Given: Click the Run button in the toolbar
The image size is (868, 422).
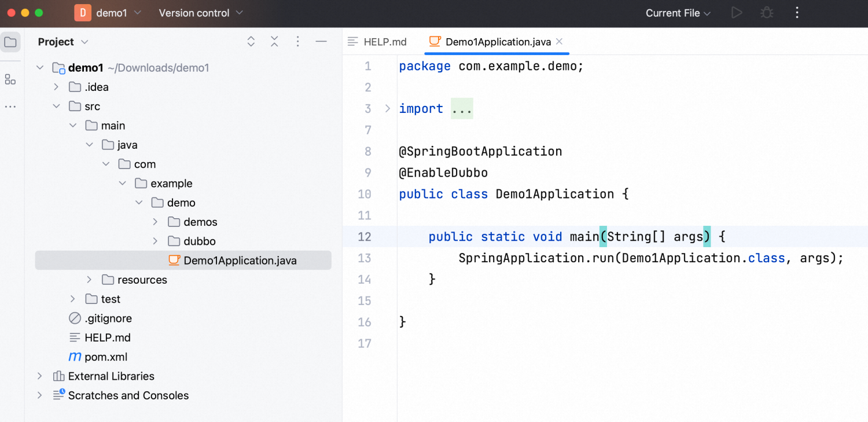Looking at the screenshot, I should point(736,13).
